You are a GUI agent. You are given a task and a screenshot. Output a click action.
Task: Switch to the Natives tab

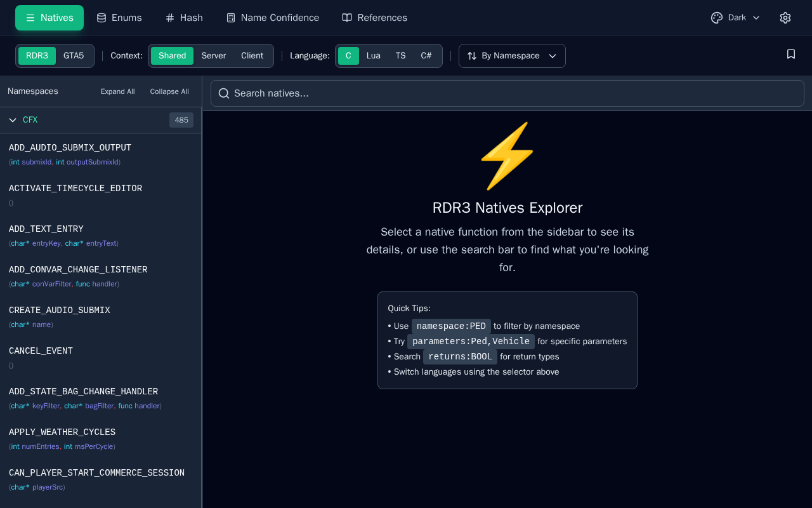point(49,18)
